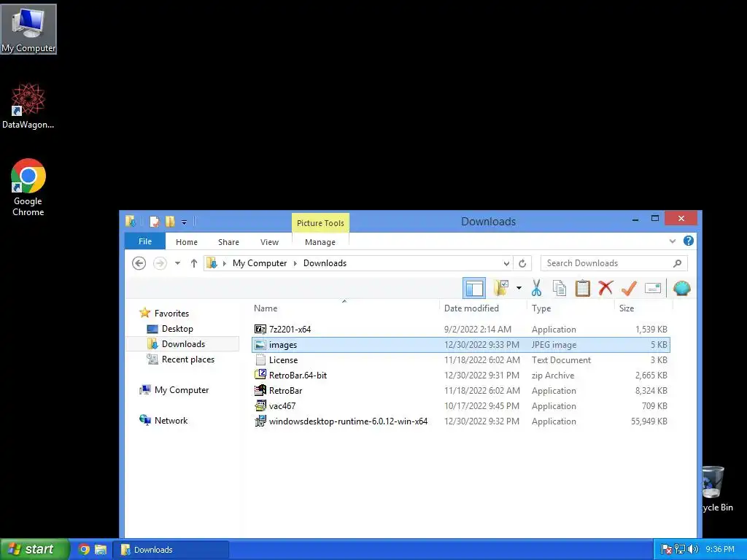Image resolution: width=747 pixels, height=560 pixels.
Task: Click the search magnifier icon
Action: click(x=678, y=262)
